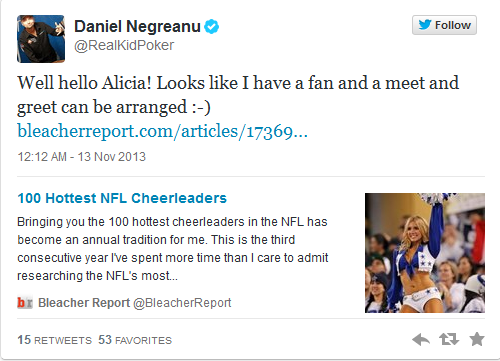500x361 pixels.
Task: Open the cheerleader article thumbnail image
Action: (425, 253)
